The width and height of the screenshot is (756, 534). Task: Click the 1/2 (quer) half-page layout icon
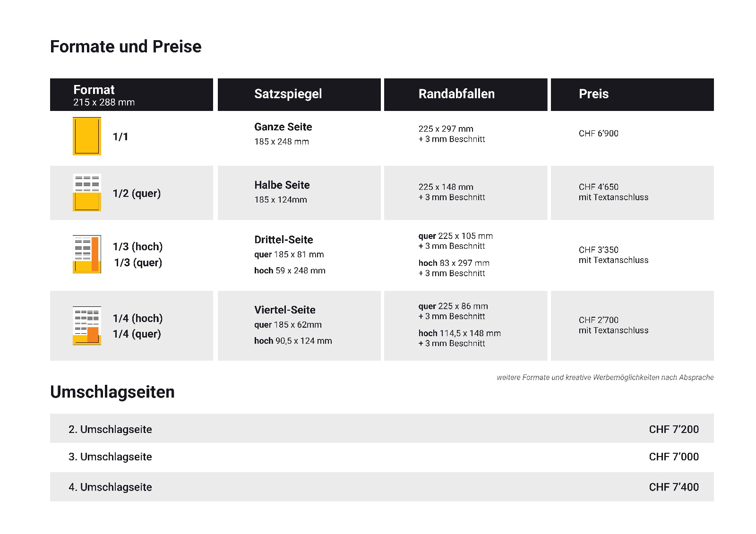tap(87, 193)
